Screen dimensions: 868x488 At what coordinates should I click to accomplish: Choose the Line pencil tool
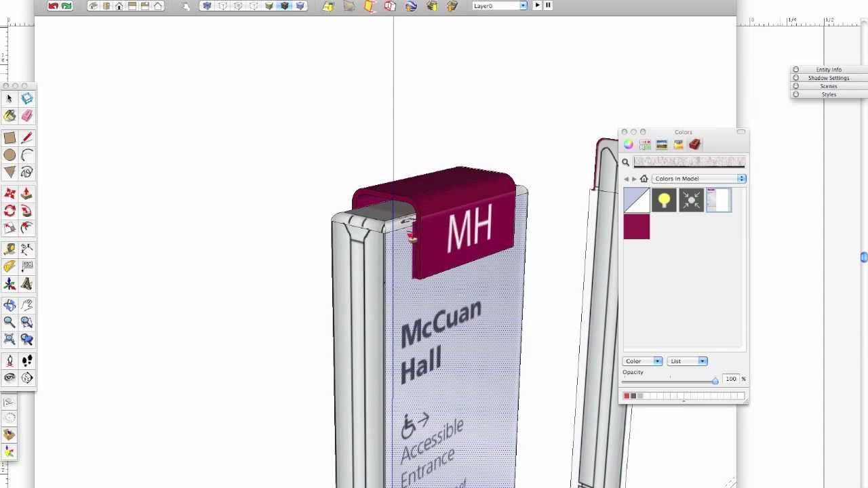click(26, 138)
